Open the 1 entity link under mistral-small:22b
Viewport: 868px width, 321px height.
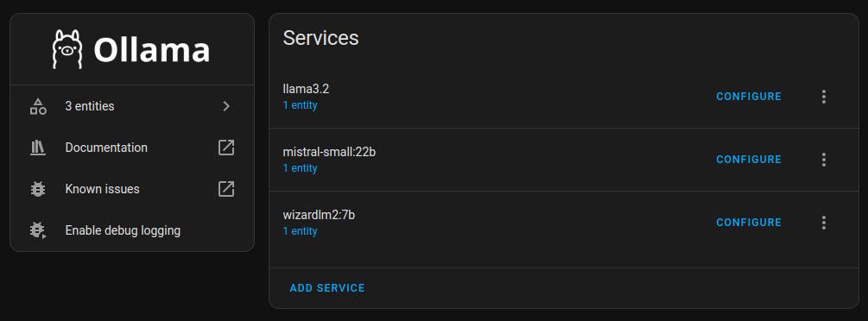point(300,168)
